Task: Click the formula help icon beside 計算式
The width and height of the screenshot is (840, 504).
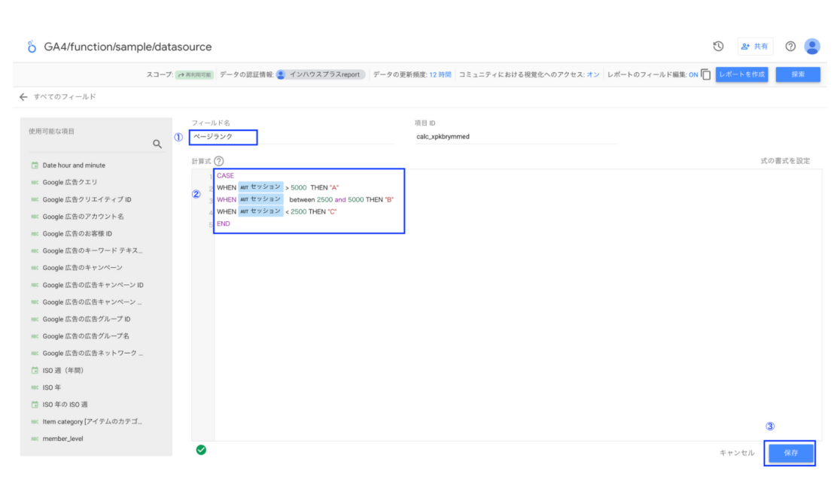Action: point(219,161)
